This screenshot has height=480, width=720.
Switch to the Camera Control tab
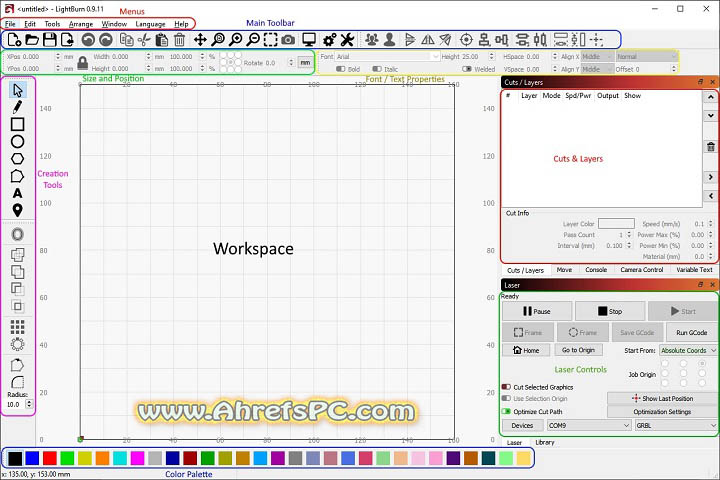pos(641,270)
